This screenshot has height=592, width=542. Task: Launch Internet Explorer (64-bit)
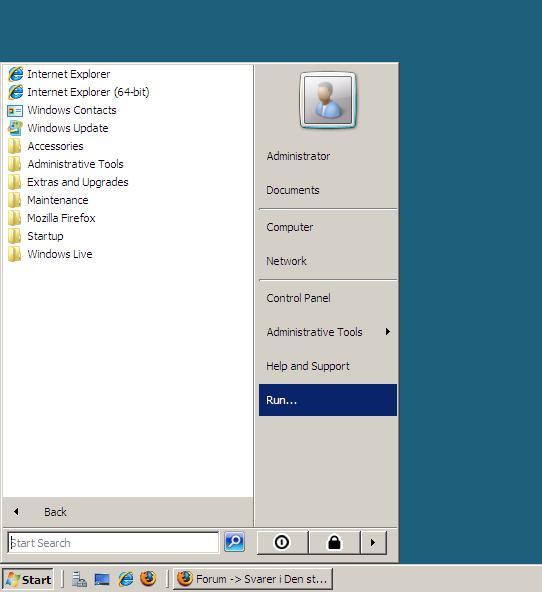pos(79,92)
